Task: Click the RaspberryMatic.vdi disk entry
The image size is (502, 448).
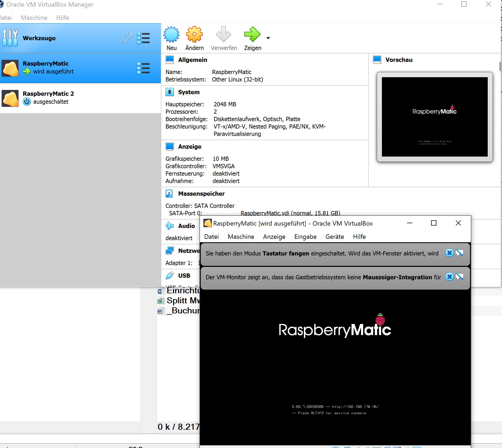Action: [x=290, y=213]
